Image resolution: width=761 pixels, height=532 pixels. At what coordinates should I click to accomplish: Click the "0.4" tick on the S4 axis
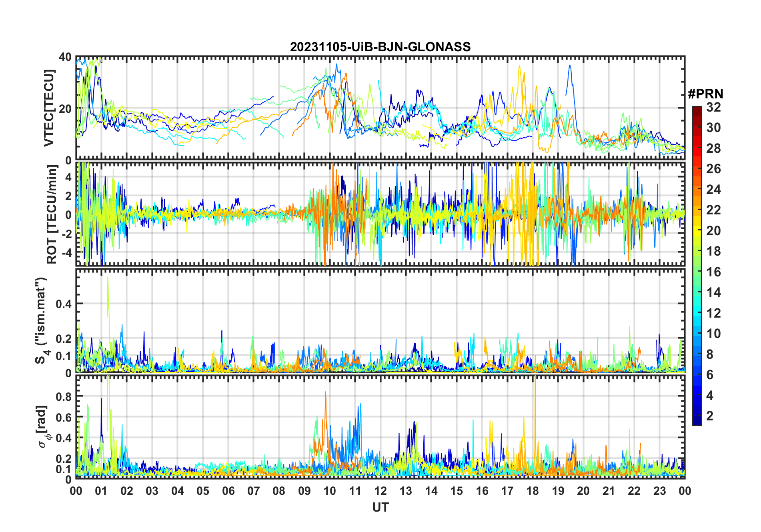click(x=64, y=304)
